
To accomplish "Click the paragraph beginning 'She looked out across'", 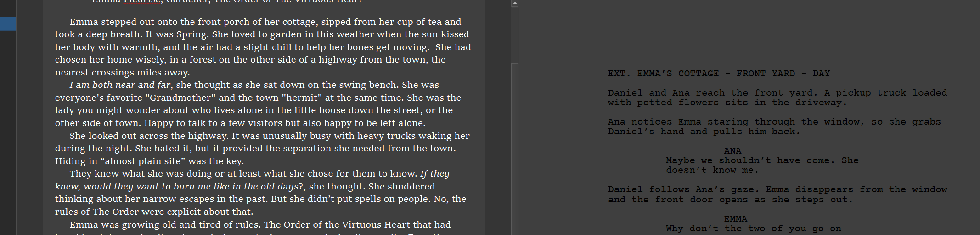I will pyautogui.click(x=262, y=149).
